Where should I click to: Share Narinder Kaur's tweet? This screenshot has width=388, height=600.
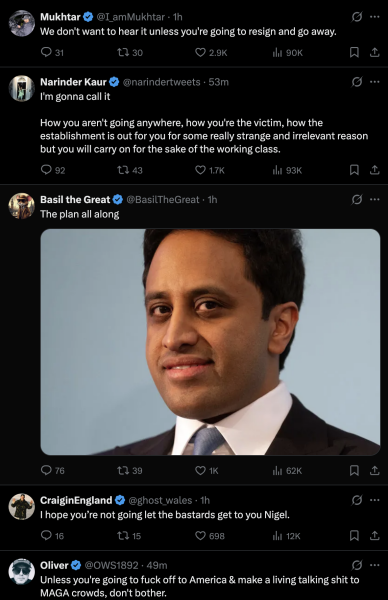(375, 170)
